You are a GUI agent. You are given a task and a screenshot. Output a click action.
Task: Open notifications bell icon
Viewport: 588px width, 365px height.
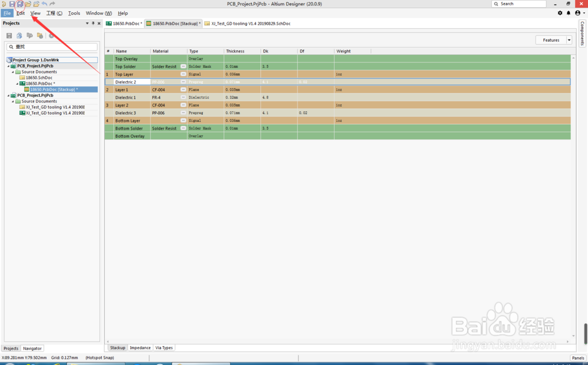pos(569,13)
